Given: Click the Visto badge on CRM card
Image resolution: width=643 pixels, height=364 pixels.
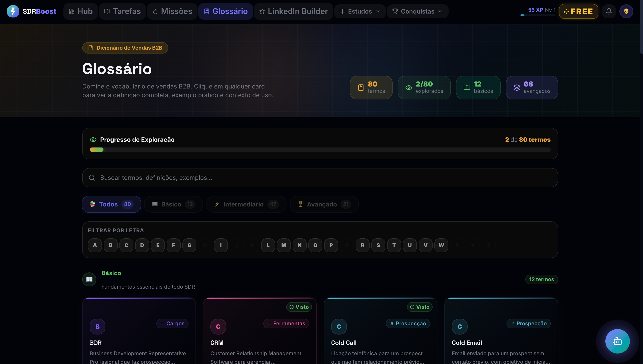Looking at the screenshot, I should click(x=299, y=307).
